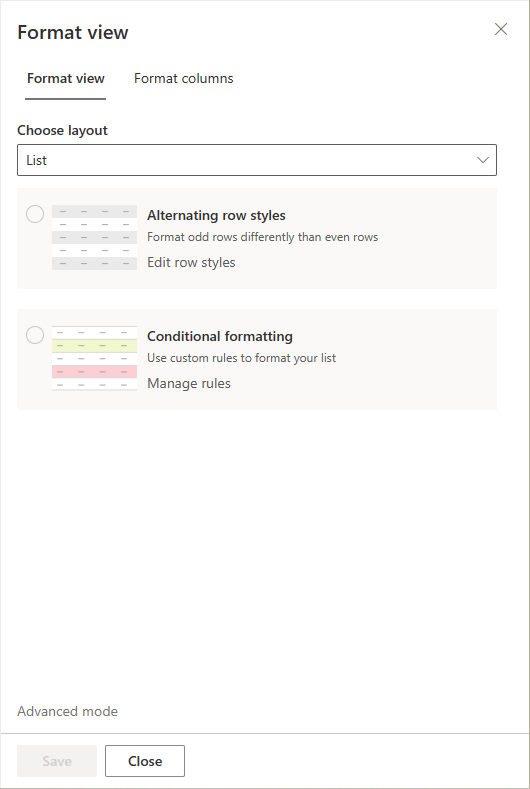530x789 pixels.
Task: Click the Alternating row styles heading
Action: (216, 215)
